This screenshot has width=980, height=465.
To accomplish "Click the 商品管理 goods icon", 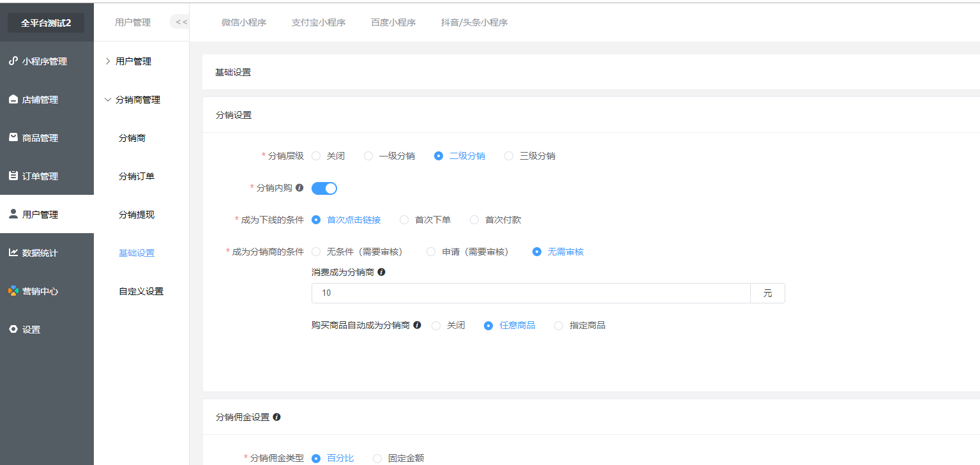I will (x=13, y=137).
